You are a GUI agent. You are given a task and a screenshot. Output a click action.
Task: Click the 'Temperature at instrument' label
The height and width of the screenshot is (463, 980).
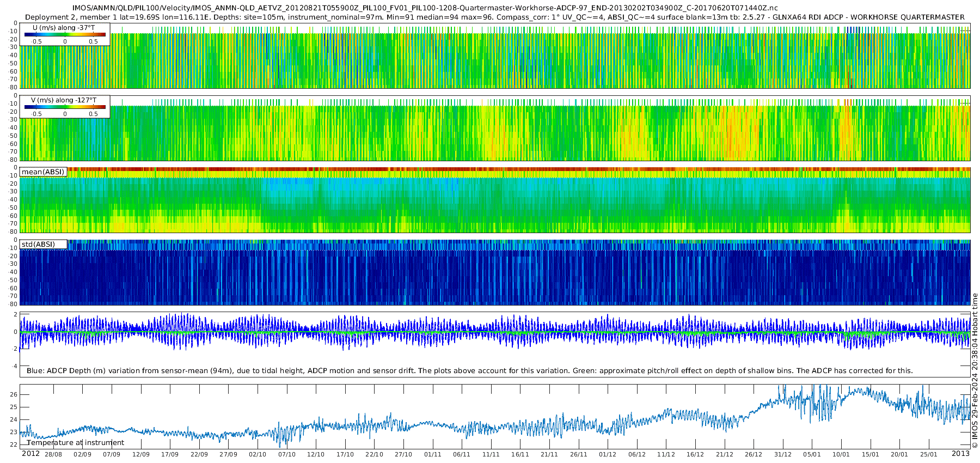pyautogui.click(x=75, y=443)
